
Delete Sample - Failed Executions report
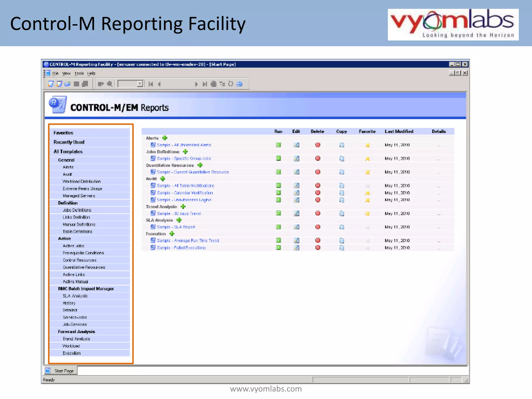[x=318, y=248]
